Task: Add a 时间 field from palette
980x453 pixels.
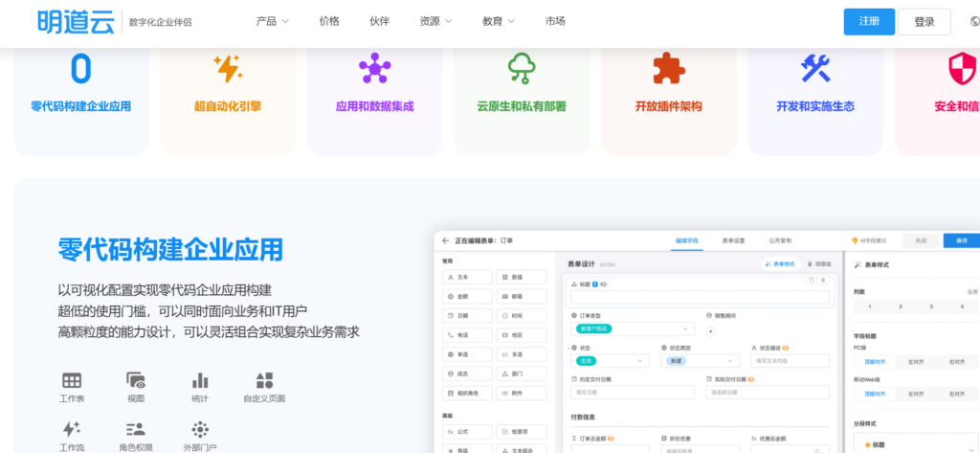Action: click(x=522, y=316)
